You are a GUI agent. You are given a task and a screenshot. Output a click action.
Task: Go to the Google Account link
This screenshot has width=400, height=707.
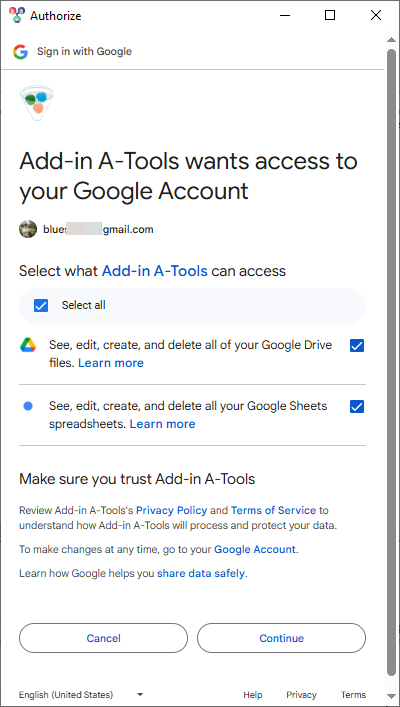(255, 550)
